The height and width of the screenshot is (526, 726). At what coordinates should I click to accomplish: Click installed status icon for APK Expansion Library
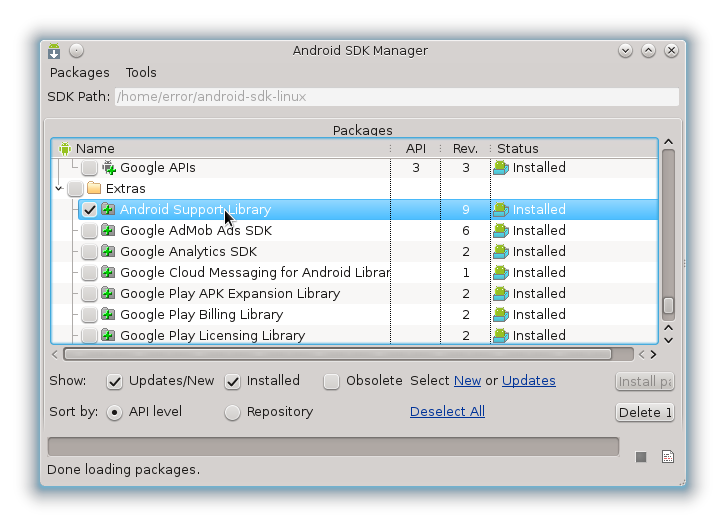coord(501,293)
